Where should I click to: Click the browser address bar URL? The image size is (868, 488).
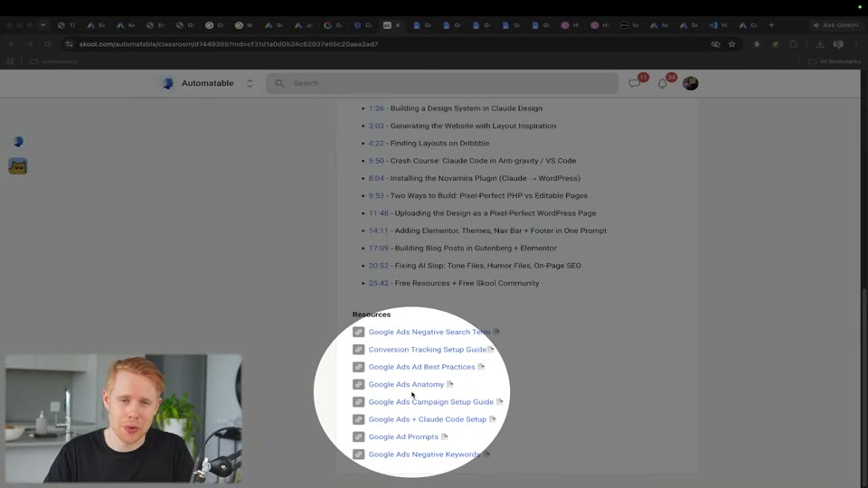pyautogui.click(x=229, y=44)
